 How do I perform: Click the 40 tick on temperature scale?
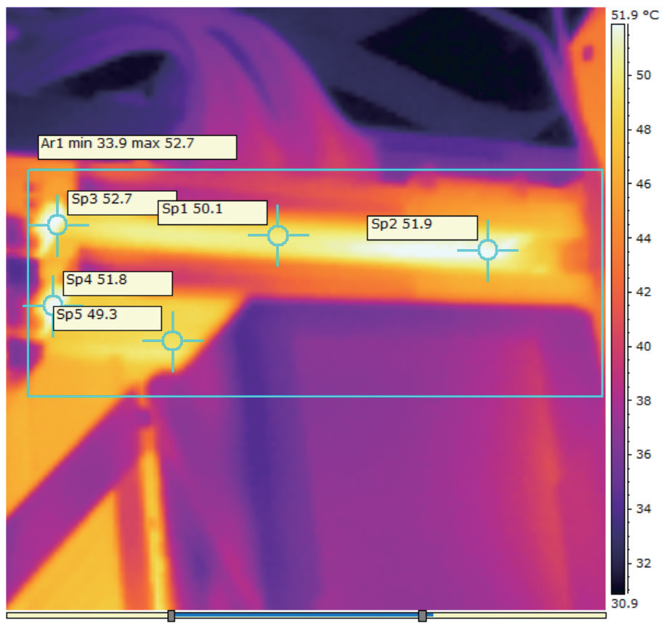pyautogui.click(x=643, y=346)
